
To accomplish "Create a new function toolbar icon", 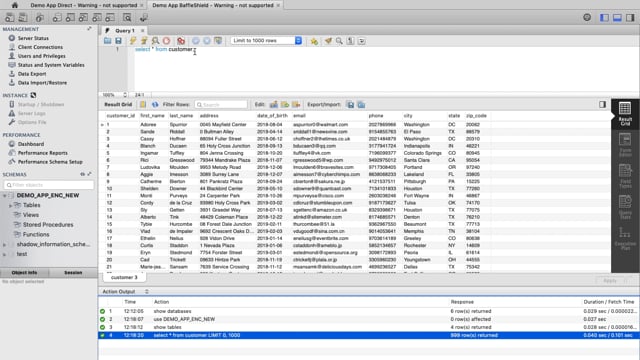I will pos(110,18).
